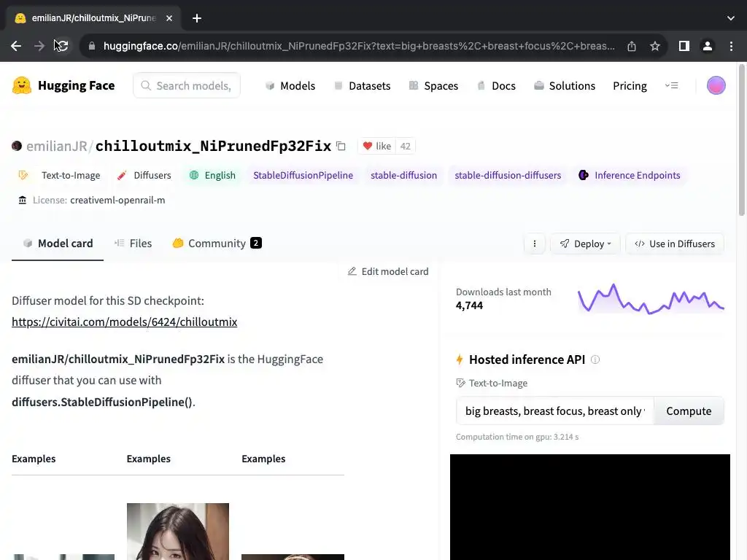
Task: Select the Text-to-Image tag
Action: click(60, 175)
